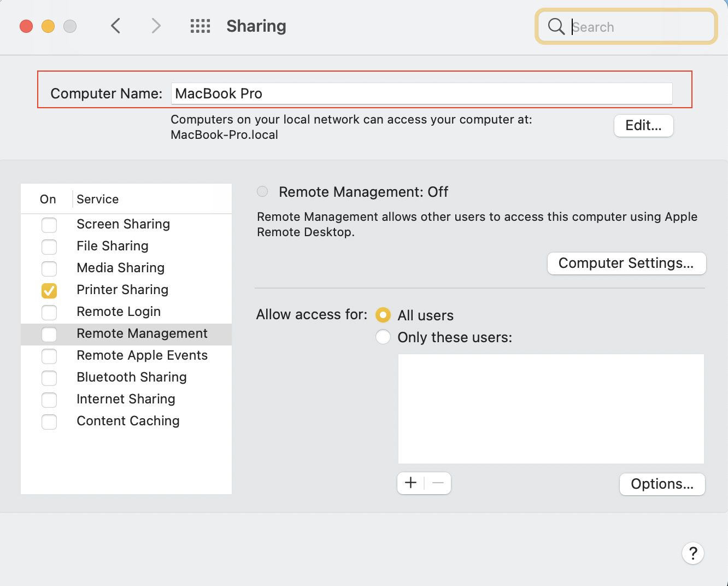
Task: Click the Edit... button
Action: 643,126
